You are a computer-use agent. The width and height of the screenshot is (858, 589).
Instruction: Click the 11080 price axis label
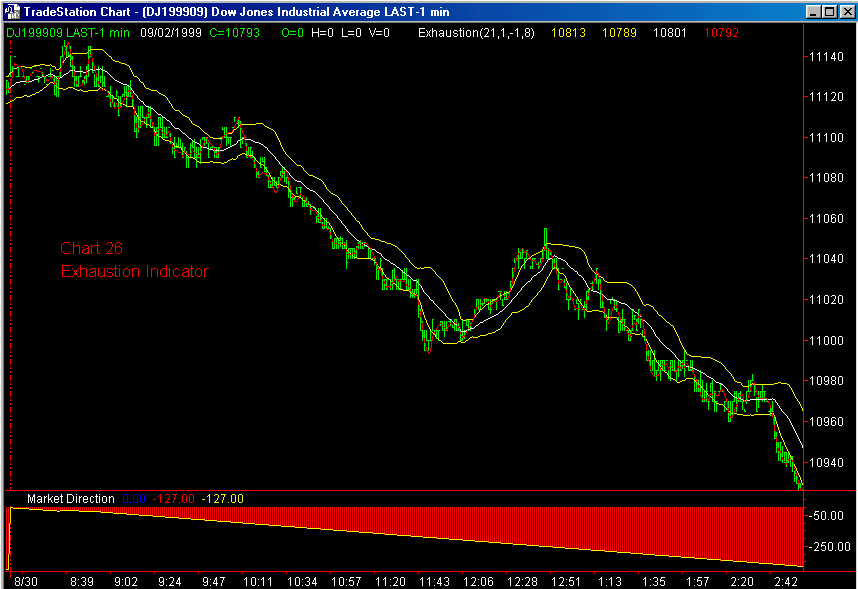(826, 178)
